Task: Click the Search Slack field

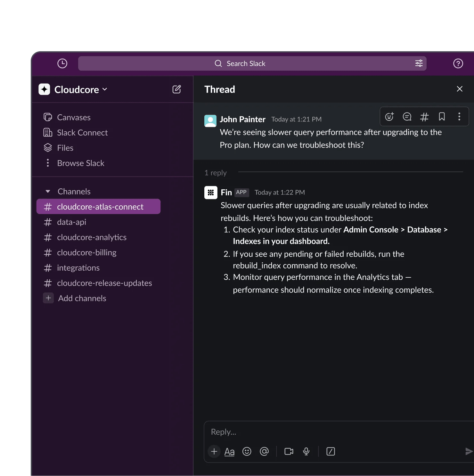Action: (252, 63)
